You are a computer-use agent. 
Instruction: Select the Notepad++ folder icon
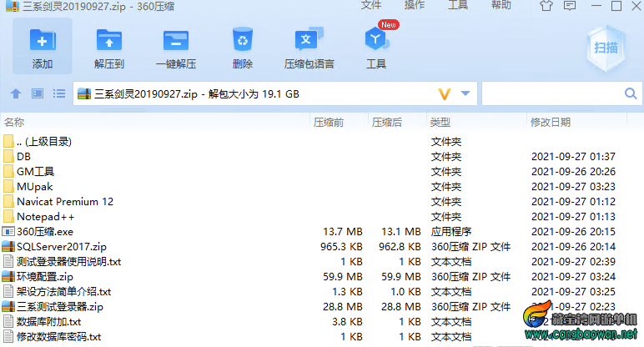click(x=8, y=216)
